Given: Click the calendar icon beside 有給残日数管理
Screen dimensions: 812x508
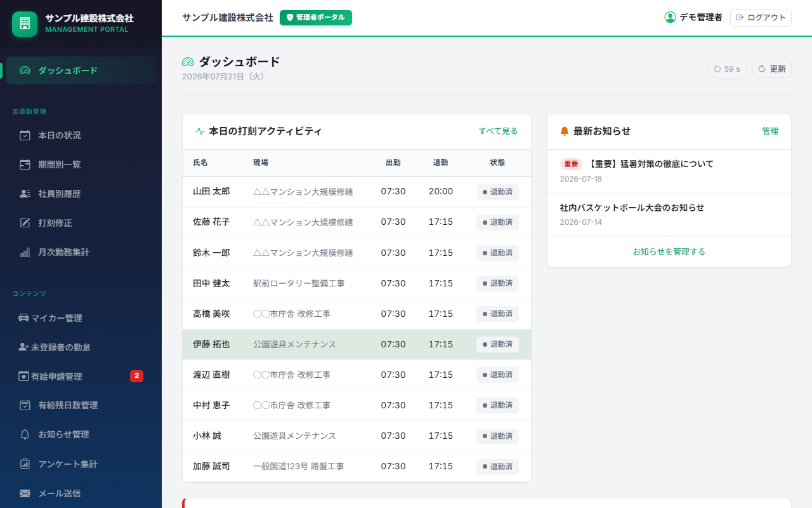Looking at the screenshot, I should (x=25, y=405).
